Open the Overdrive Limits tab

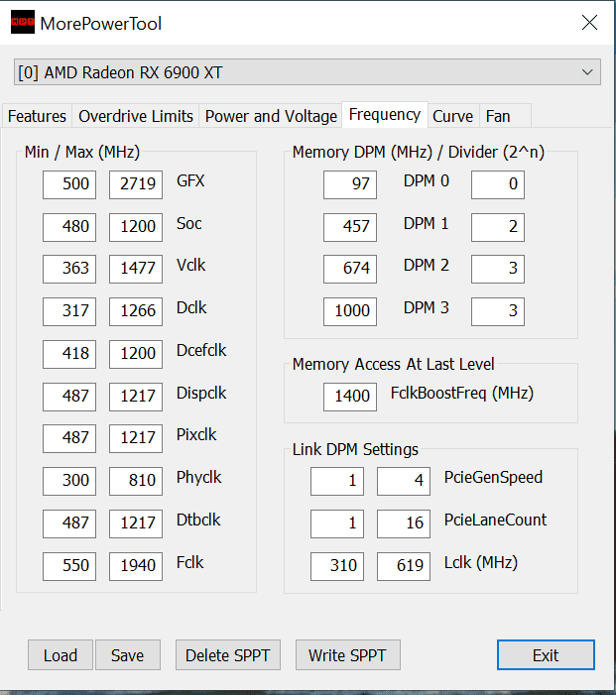[x=136, y=116]
